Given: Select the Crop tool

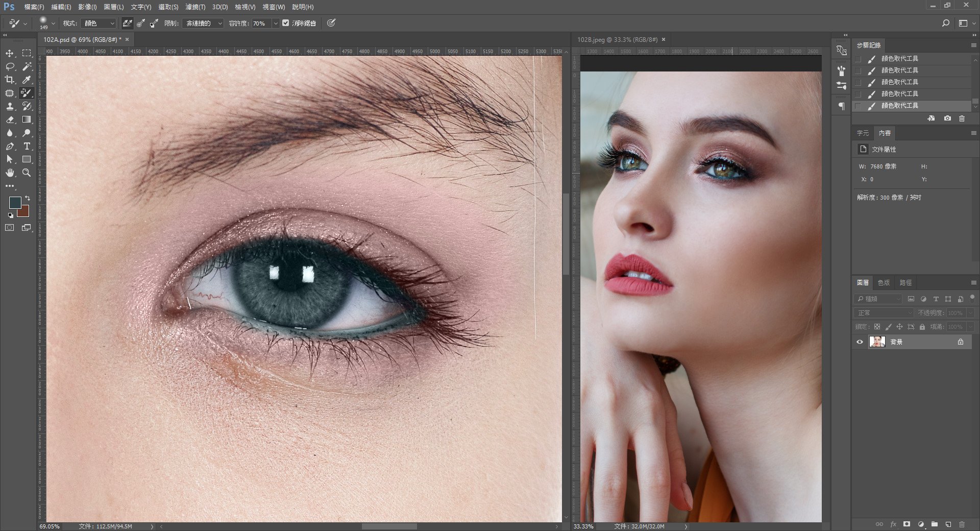Looking at the screenshot, I should pos(10,80).
